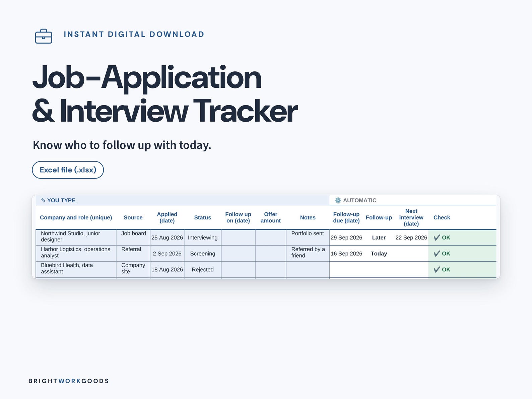Select the 'Screening' status cell
This screenshot has height=399, width=532.
203,254
